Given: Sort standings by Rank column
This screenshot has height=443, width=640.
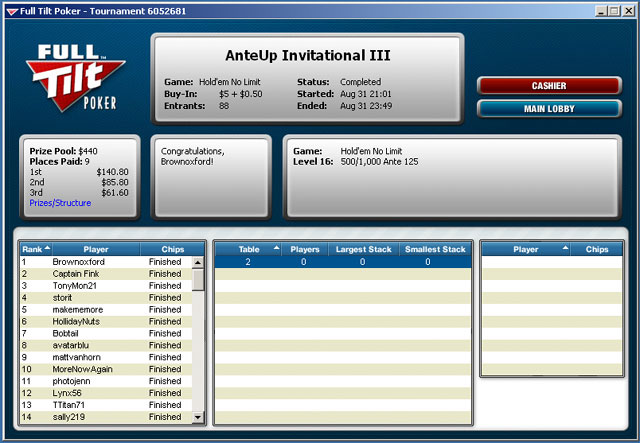Looking at the screenshot, I should coord(36,249).
